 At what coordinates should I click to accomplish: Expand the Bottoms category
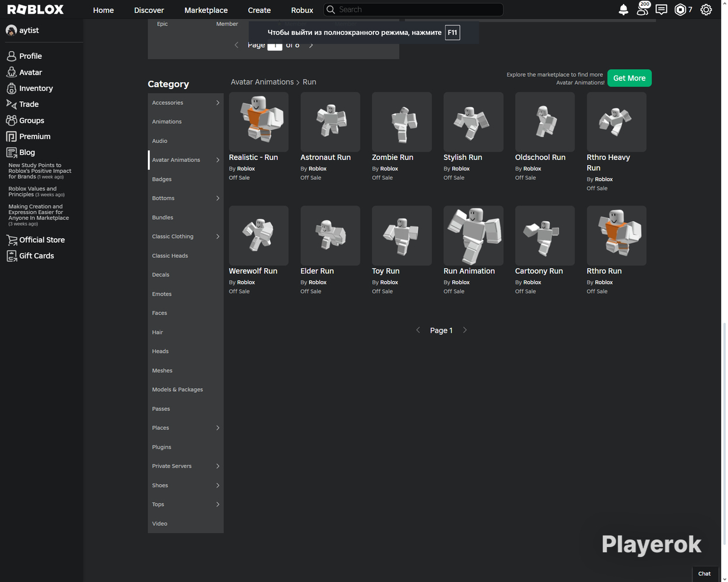click(x=218, y=198)
